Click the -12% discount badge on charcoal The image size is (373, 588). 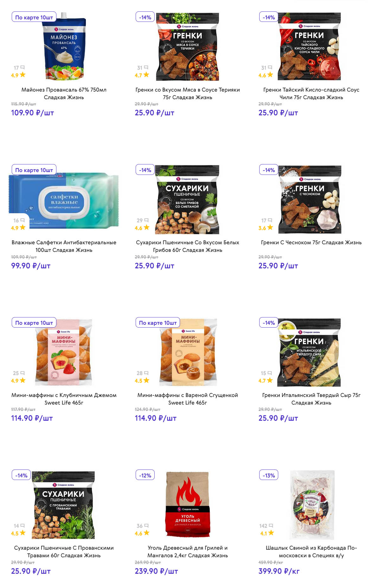[145, 476]
